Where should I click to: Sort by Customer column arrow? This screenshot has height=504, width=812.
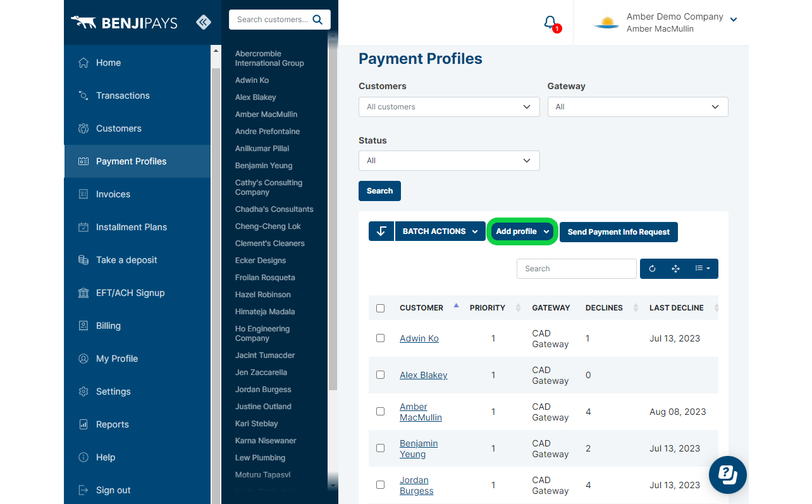point(456,305)
